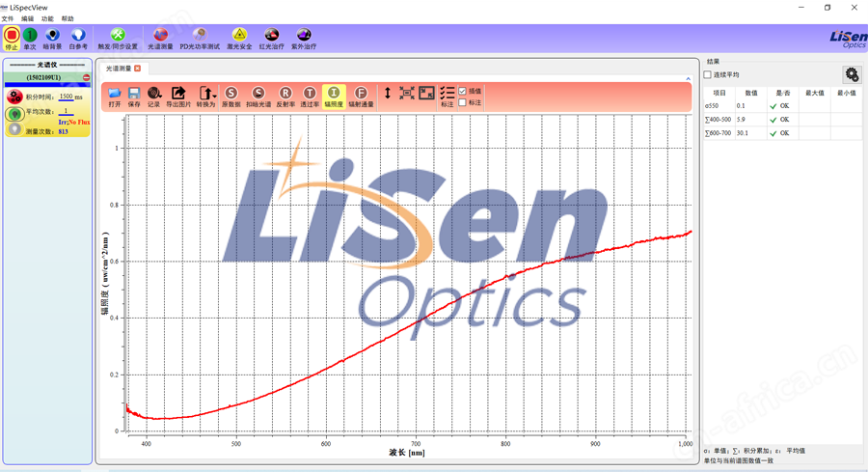Open 红光治疗 red light therapy module

coord(272,39)
